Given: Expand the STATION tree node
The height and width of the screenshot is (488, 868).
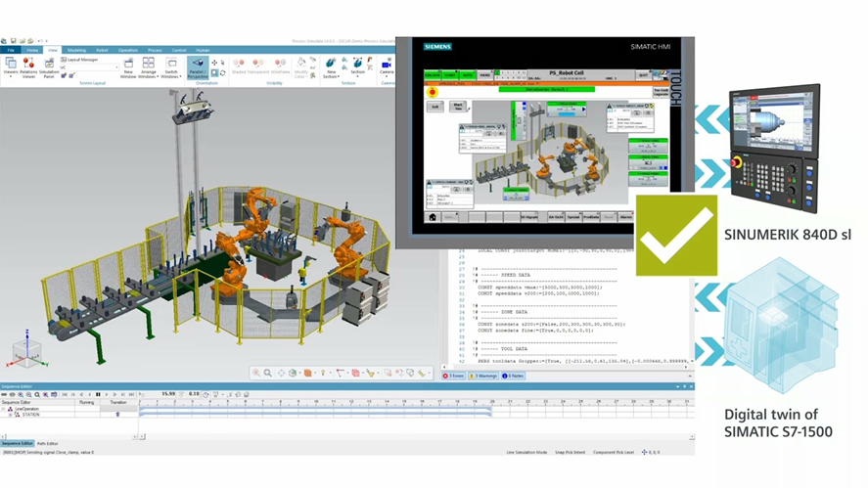Looking at the screenshot, I should 10,415.
